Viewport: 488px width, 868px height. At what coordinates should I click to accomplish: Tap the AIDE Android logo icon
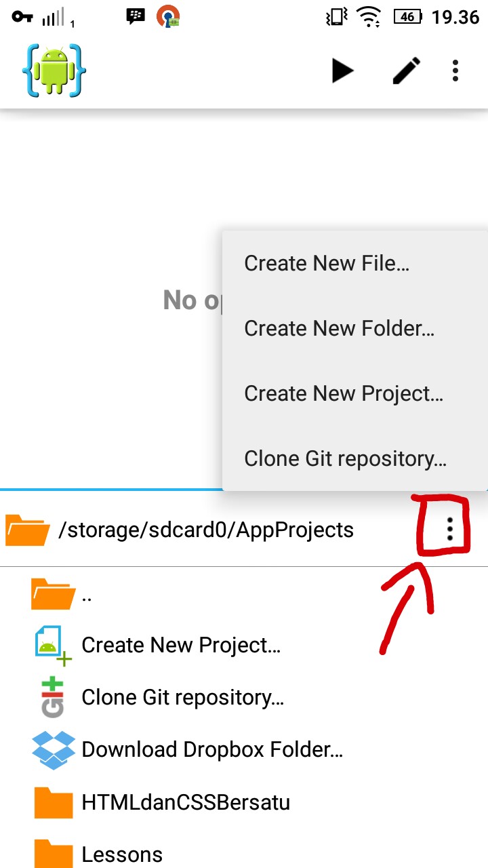point(54,70)
